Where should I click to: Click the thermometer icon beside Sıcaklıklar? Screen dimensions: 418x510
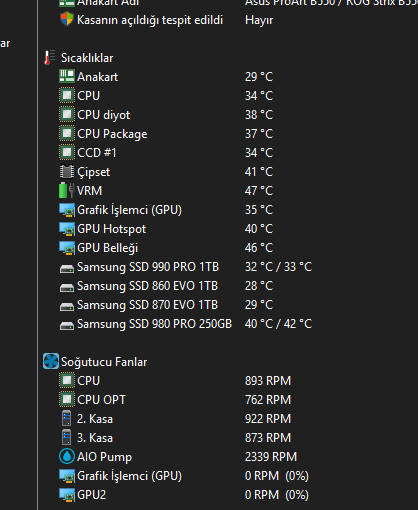[x=50, y=58]
